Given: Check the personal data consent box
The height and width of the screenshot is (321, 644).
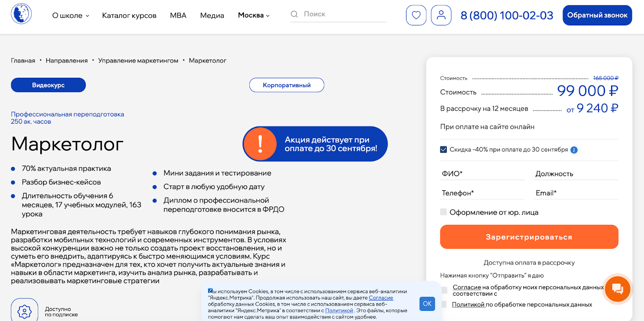Looking at the screenshot, I should tap(444, 290).
